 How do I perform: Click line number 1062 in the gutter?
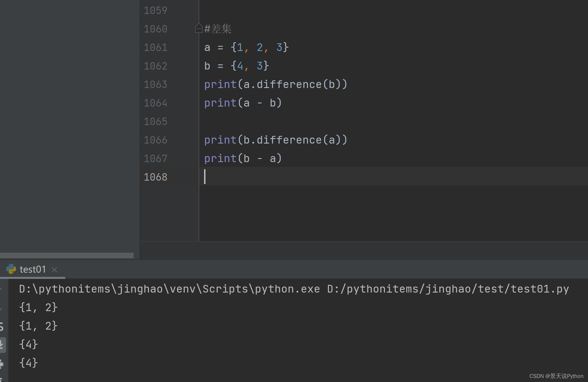[x=155, y=66]
